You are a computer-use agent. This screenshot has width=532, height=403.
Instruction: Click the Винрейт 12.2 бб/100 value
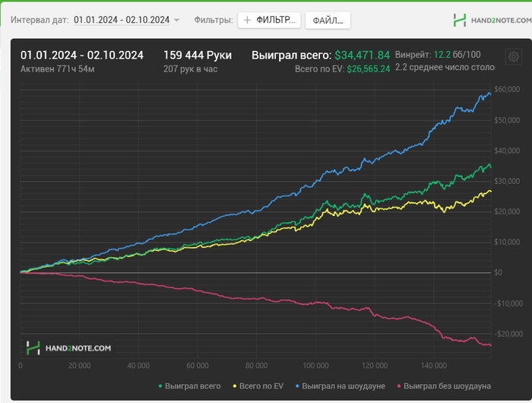pyautogui.click(x=438, y=55)
